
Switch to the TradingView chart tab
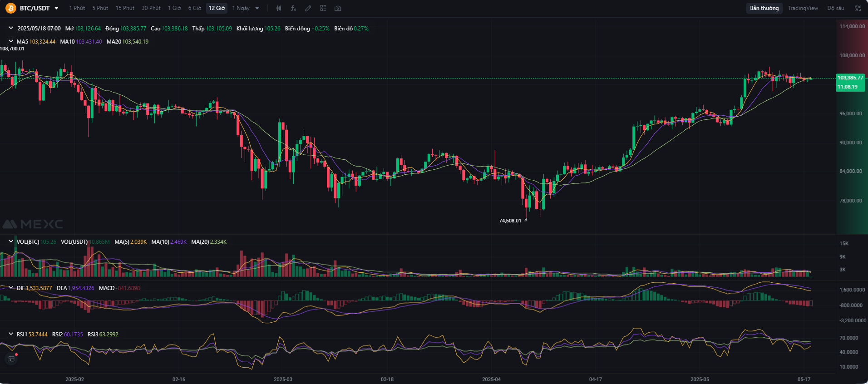[x=803, y=8]
